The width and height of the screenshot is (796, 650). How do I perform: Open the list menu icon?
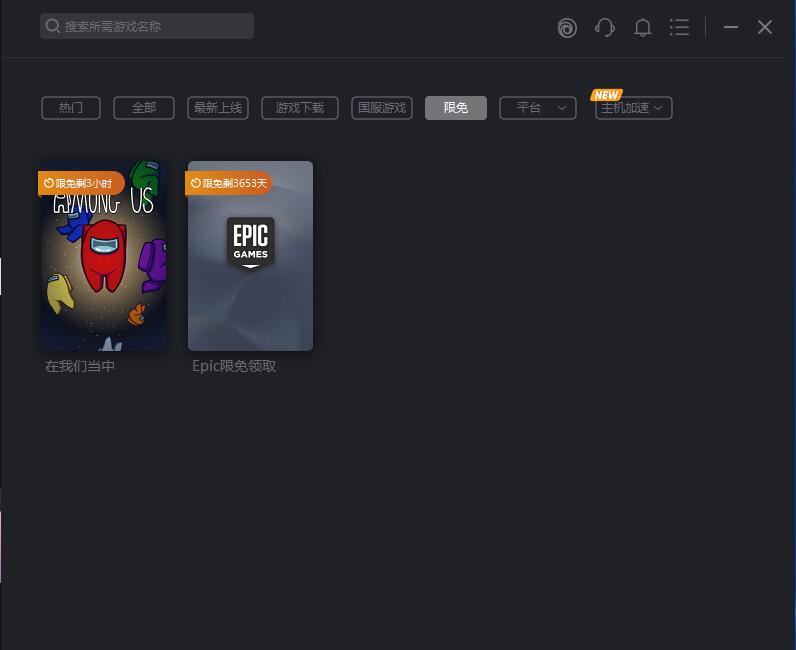click(x=679, y=27)
